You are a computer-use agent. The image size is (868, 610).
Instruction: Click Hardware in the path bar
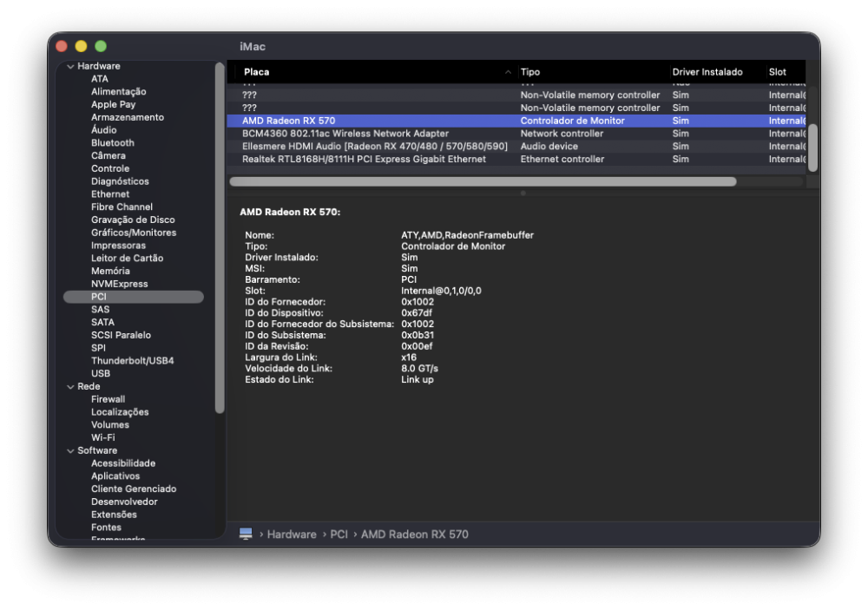point(292,535)
